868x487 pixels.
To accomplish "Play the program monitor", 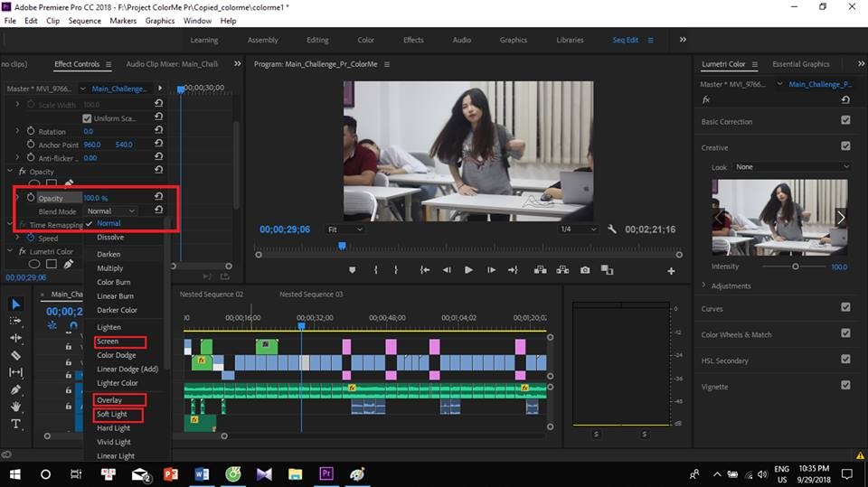I will pyautogui.click(x=469, y=270).
